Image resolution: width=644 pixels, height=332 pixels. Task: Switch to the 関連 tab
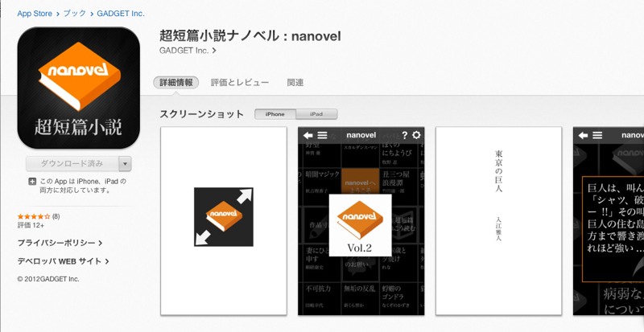(x=295, y=83)
